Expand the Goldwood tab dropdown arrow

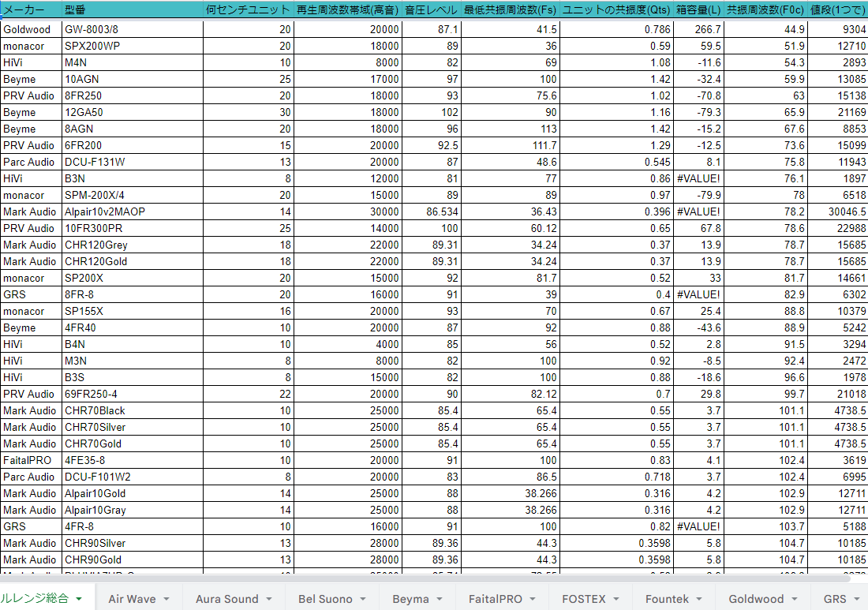(795, 599)
